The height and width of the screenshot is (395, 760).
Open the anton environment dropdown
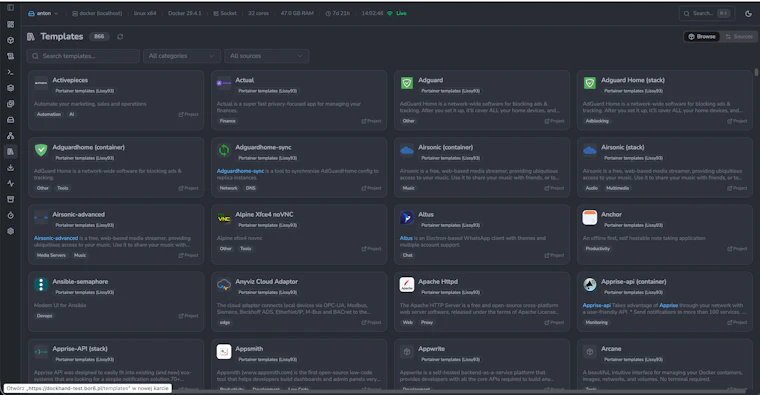[x=43, y=14]
